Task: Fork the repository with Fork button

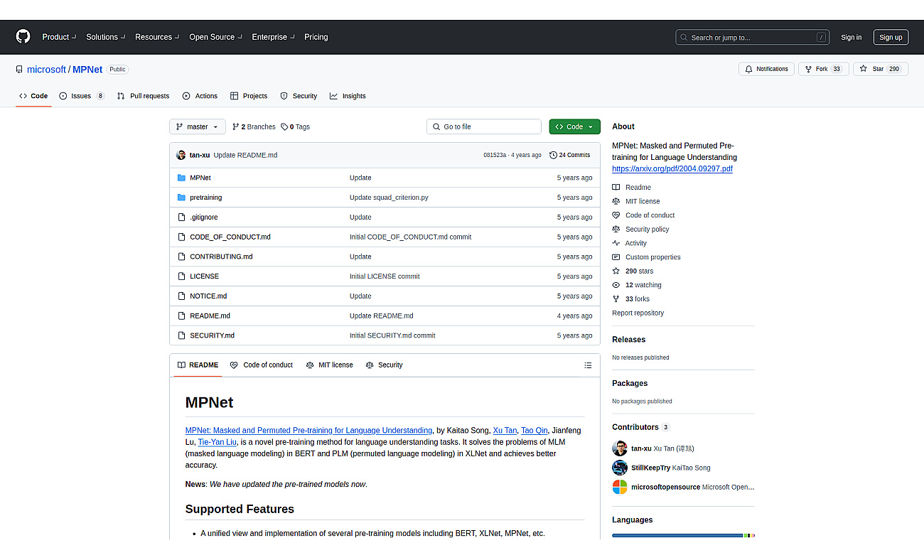Action: click(x=823, y=69)
